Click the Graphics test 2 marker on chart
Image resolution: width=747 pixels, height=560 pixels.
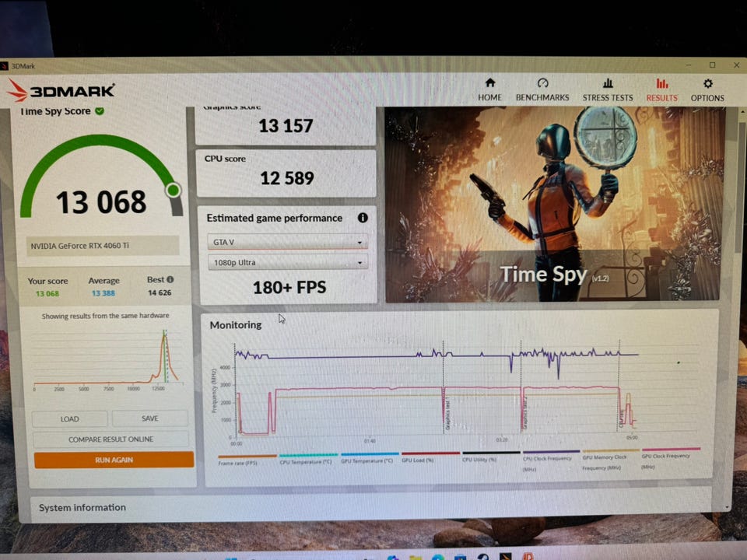tap(524, 412)
